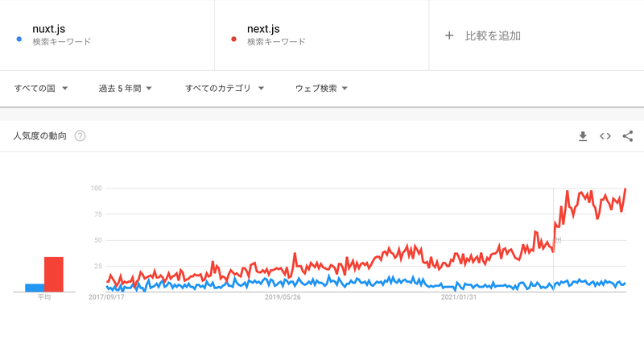Screen dimensions: 644x340
Task: Click the 人気度の動向 heading
Action: click(x=39, y=136)
